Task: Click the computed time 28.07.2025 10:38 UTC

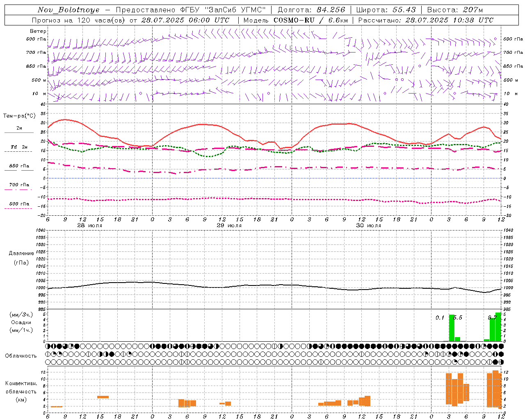Action: (x=450, y=20)
